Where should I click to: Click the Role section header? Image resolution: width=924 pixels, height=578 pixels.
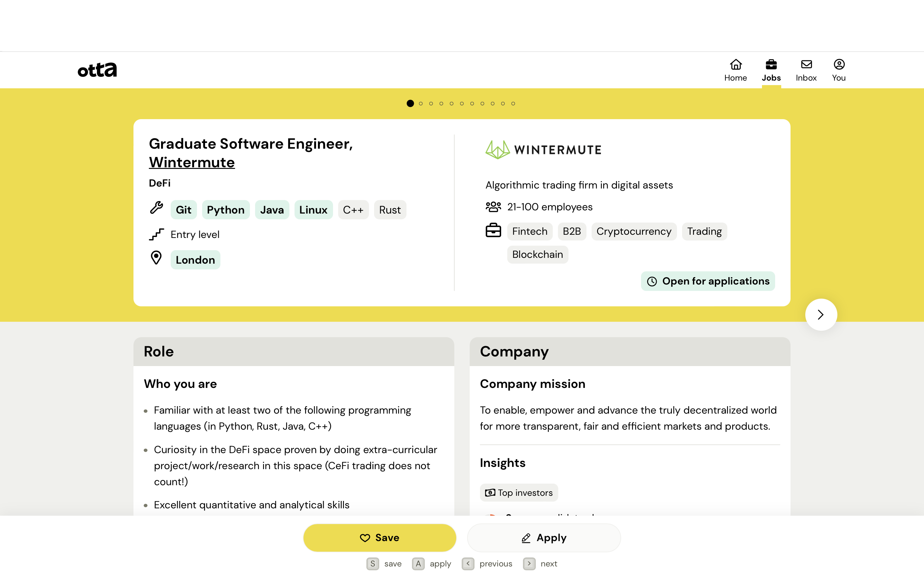[x=294, y=351]
